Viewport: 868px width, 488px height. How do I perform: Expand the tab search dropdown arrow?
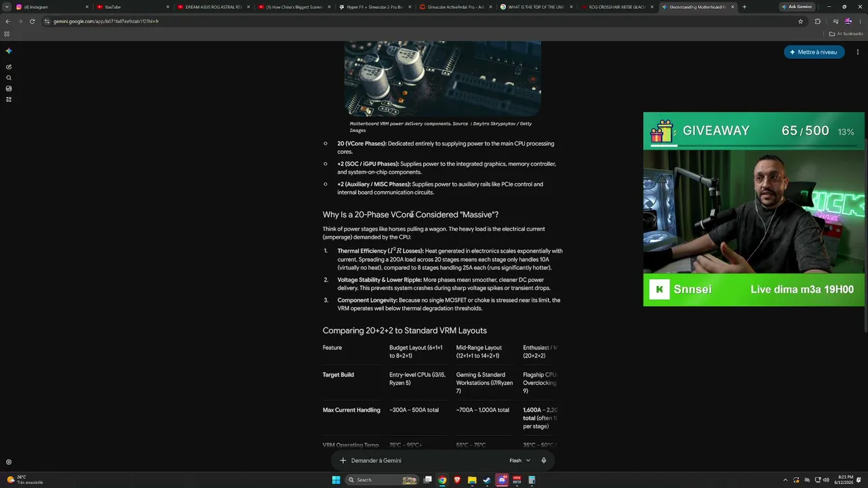pos(7,7)
